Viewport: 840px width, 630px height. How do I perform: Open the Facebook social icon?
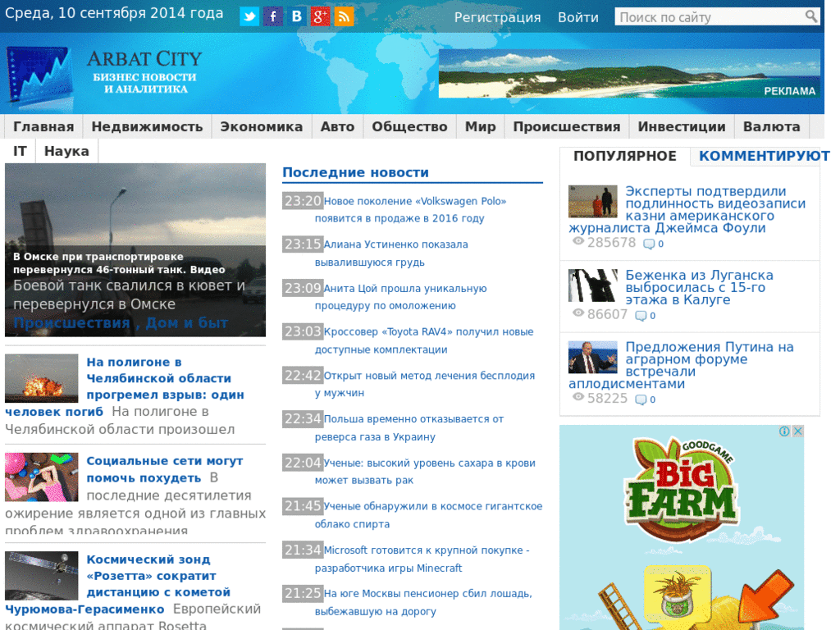coord(272,16)
